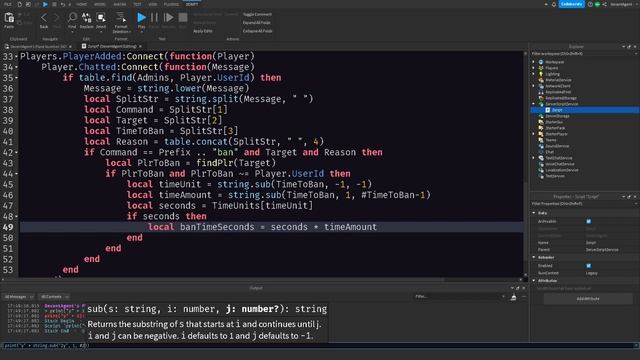The height and width of the screenshot is (360, 640).
Task: Select MaterialService in Explorer
Action: (x=558, y=80)
